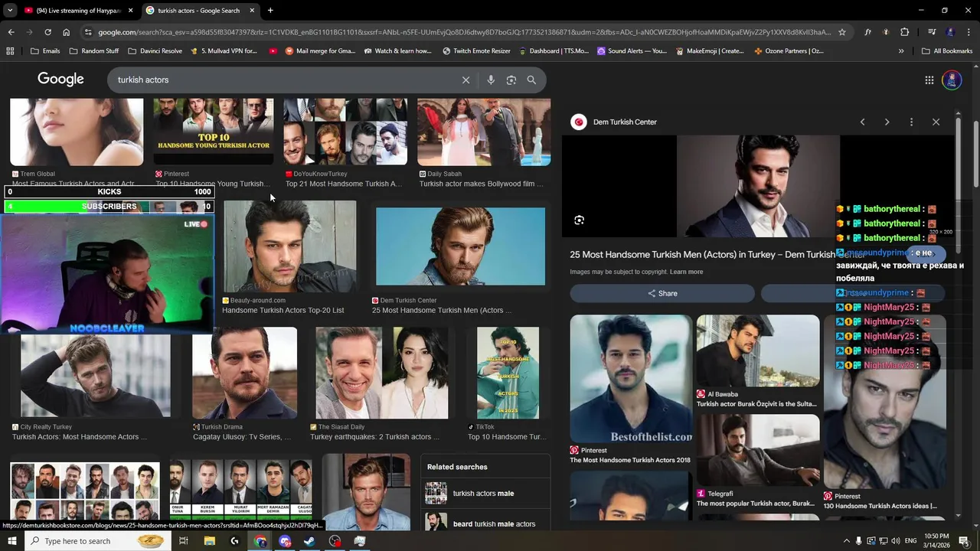Open more options in the image preview panel
Screen dimensions: 980x551
pyautogui.click(x=911, y=122)
